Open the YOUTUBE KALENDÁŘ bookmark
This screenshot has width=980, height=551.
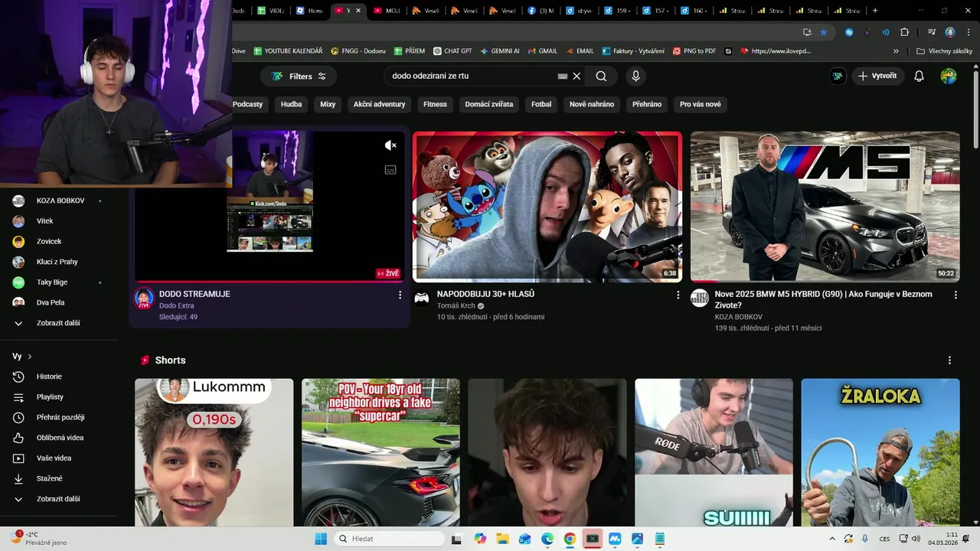click(288, 51)
